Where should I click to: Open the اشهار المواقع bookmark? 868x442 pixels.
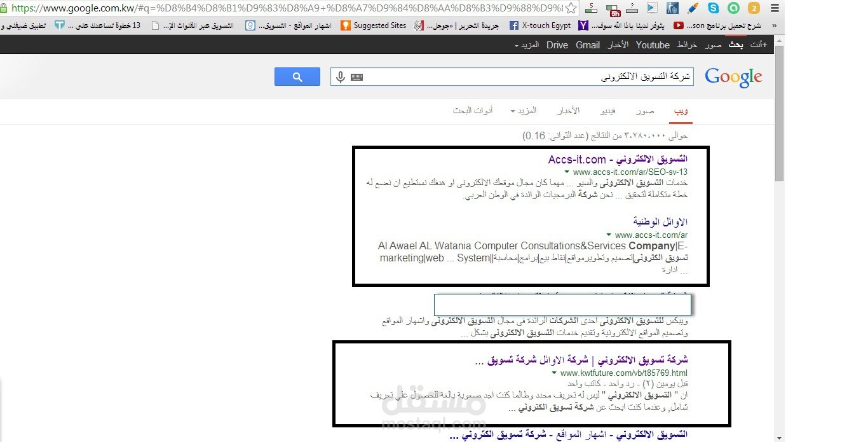tap(289, 26)
